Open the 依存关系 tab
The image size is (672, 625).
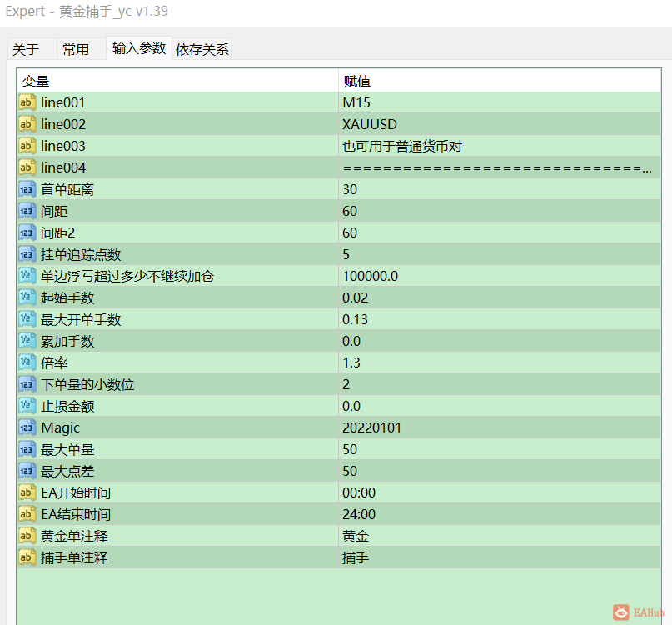(202, 49)
